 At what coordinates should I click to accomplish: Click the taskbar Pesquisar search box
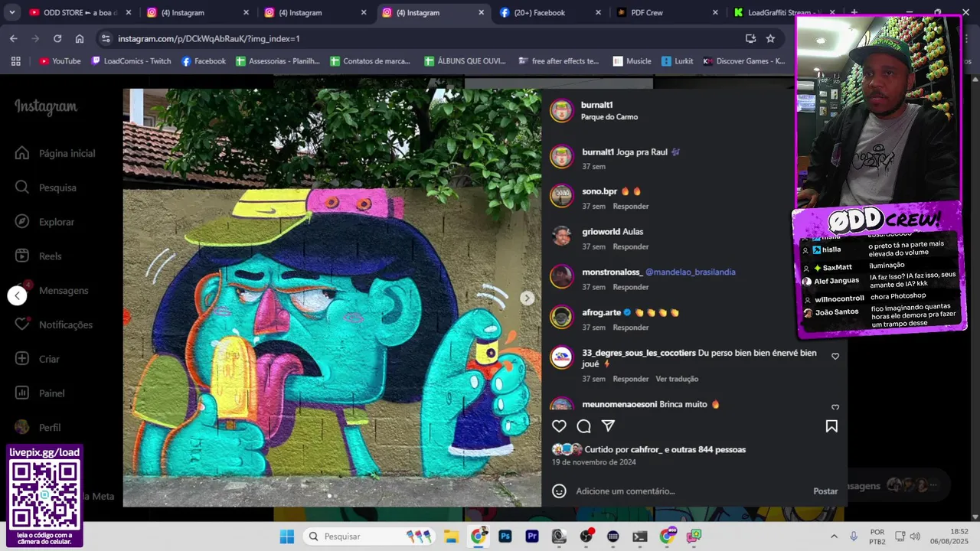point(370,536)
